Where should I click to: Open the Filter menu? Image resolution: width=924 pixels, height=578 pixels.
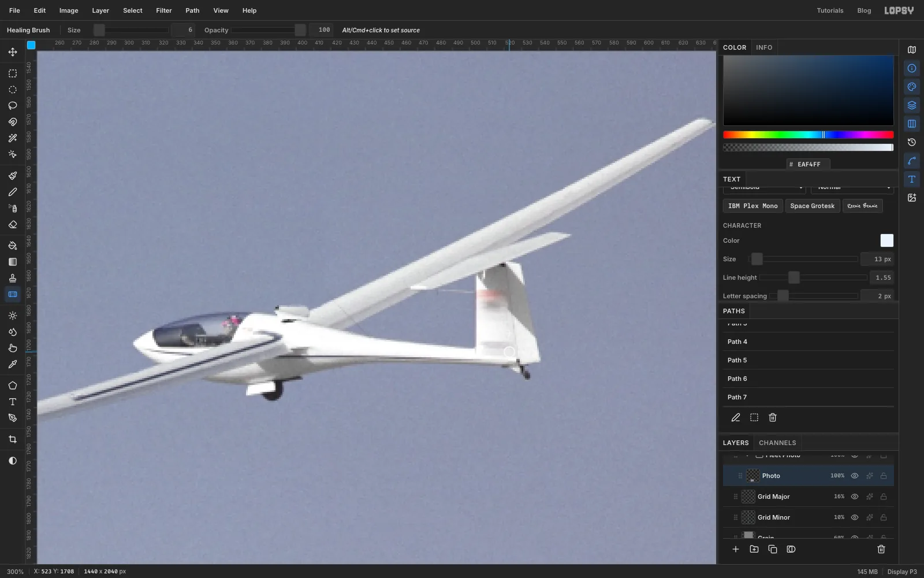pos(164,10)
